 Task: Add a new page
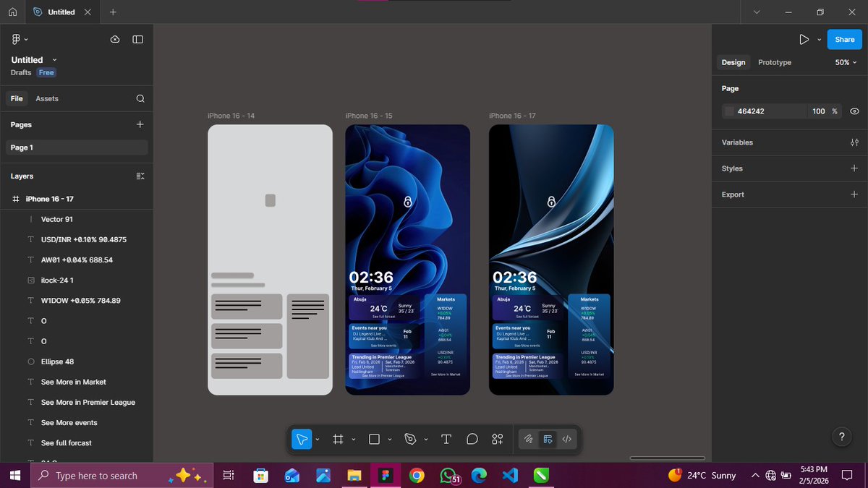tap(140, 124)
